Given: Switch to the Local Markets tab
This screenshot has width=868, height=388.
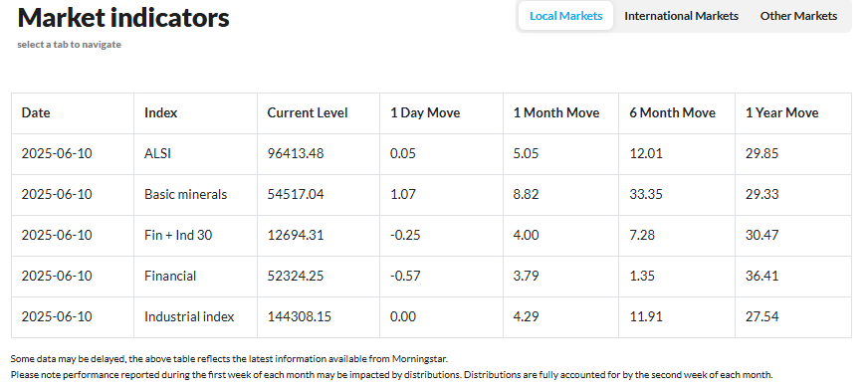Looking at the screenshot, I should [565, 16].
